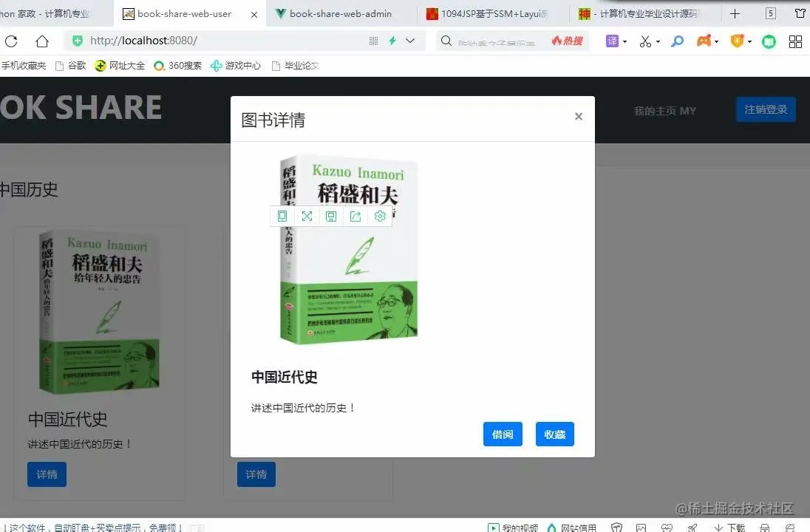This screenshot has width=810, height=532.
Task: Click the status bar ad text 这个软件
Action: 93,528
